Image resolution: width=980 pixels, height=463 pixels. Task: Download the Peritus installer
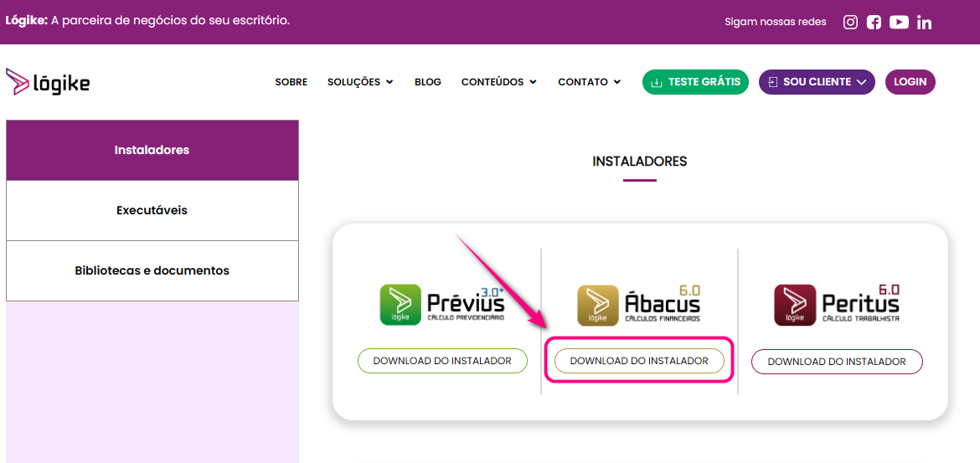(837, 361)
